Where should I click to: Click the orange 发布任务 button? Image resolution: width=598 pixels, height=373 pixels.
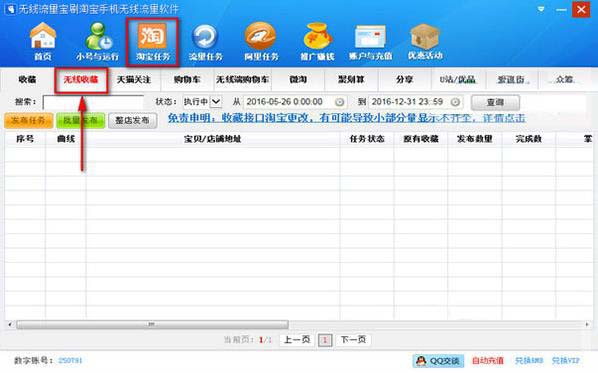(29, 121)
